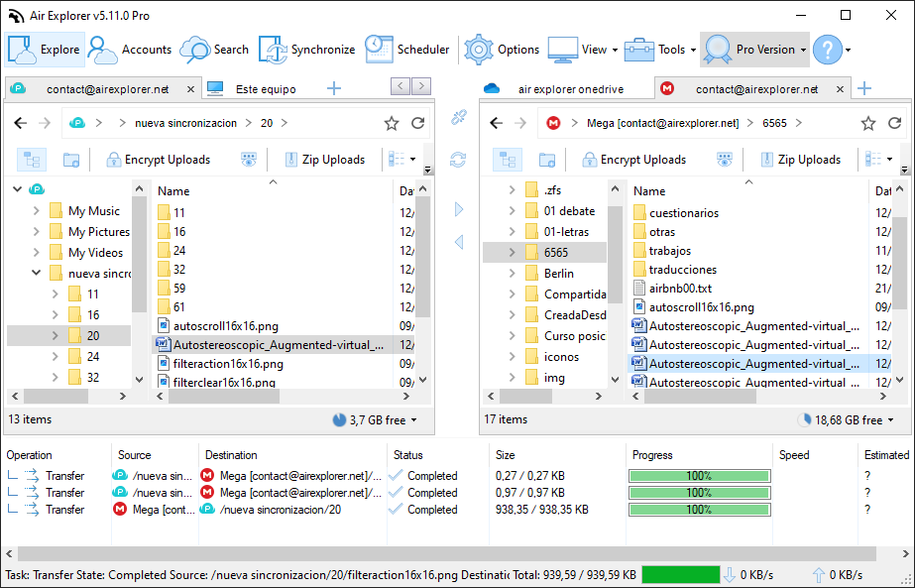This screenshot has width=915, height=588.
Task: Toggle the left pane eye preview icon
Action: coord(249,160)
